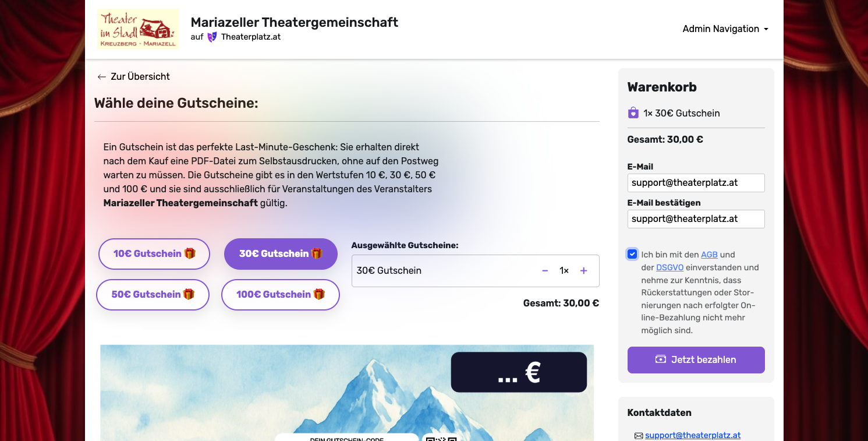Open the Admin Navigation dropdown
Screen dimensions: 868x441
(725, 29)
